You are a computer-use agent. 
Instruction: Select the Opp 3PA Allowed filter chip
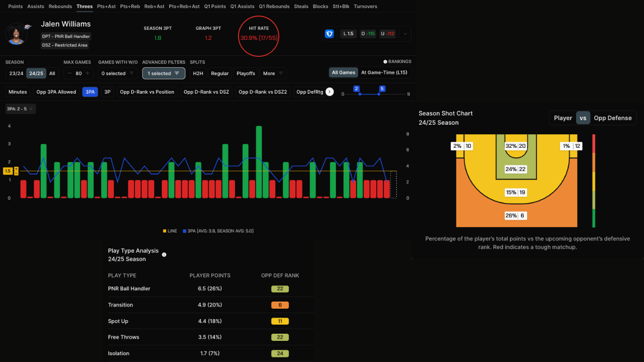coord(56,92)
